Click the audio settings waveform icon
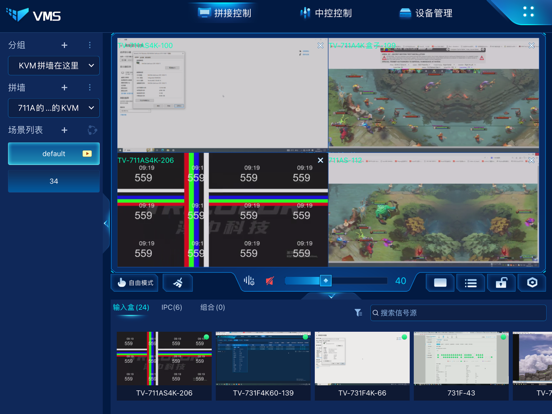 (x=249, y=281)
